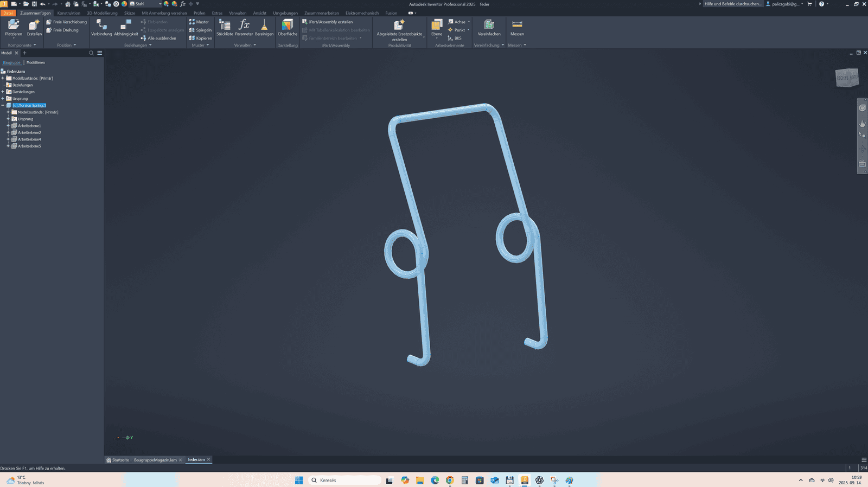Click the Erstellen component tool

click(x=34, y=28)
